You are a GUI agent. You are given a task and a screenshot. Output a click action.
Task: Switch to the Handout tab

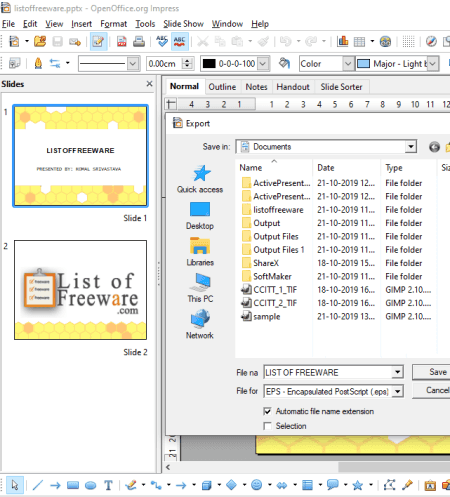coord(293,87)
